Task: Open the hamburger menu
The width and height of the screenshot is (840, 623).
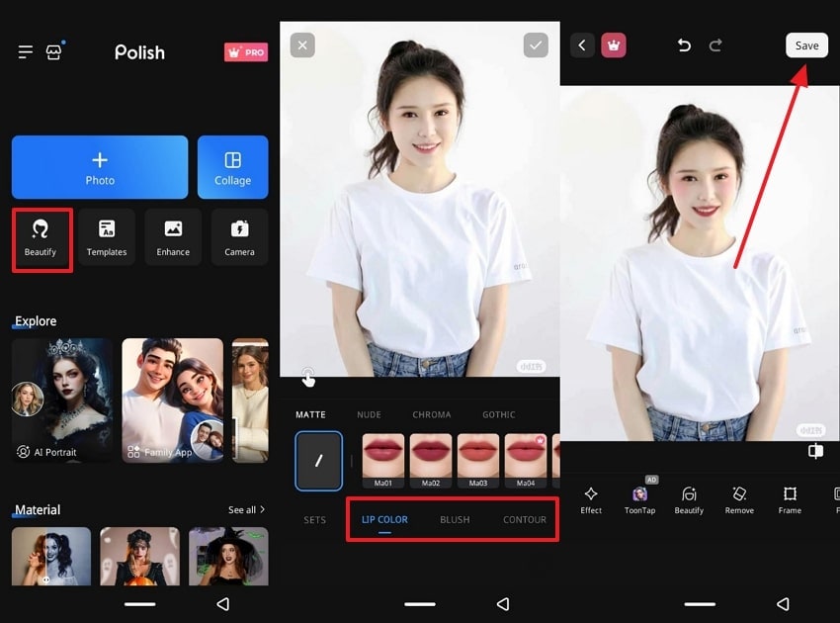Action: (x=25, y=52)
